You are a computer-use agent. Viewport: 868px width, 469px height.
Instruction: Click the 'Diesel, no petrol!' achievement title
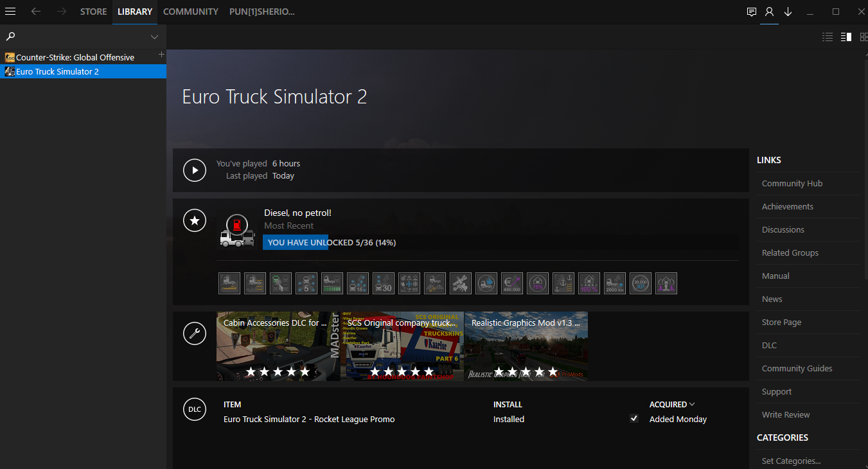coord(297,213)
